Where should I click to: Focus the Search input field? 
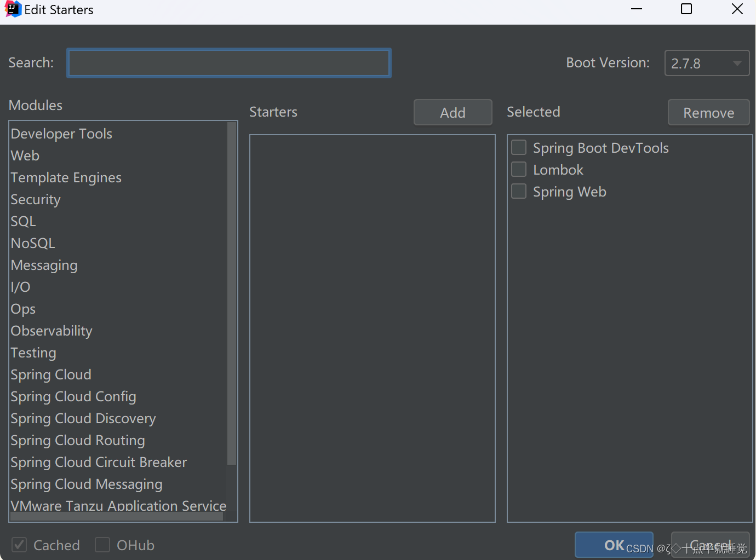[229, 63]
